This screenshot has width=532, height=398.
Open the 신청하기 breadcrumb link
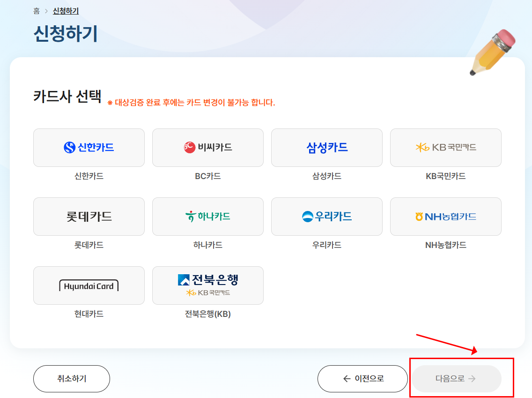(66, 11)
